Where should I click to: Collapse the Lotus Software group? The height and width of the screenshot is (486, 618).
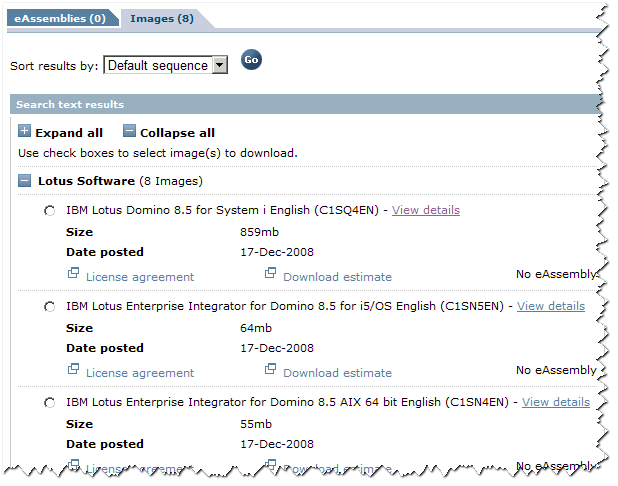pyautogui.click(x=24, y=181)
